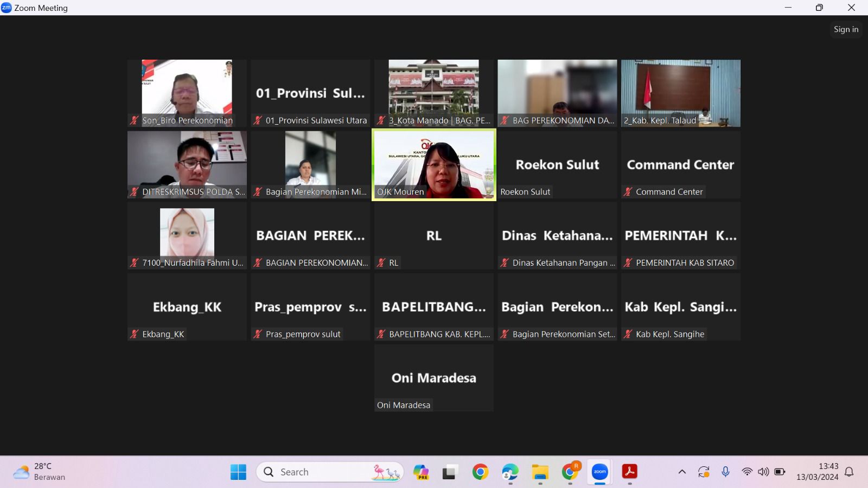The width and height of the screenshot is (868, 488).
Task: Launch Microsoft Edge from taskbar
Action: pyautogui.click(x=510, y=472)
